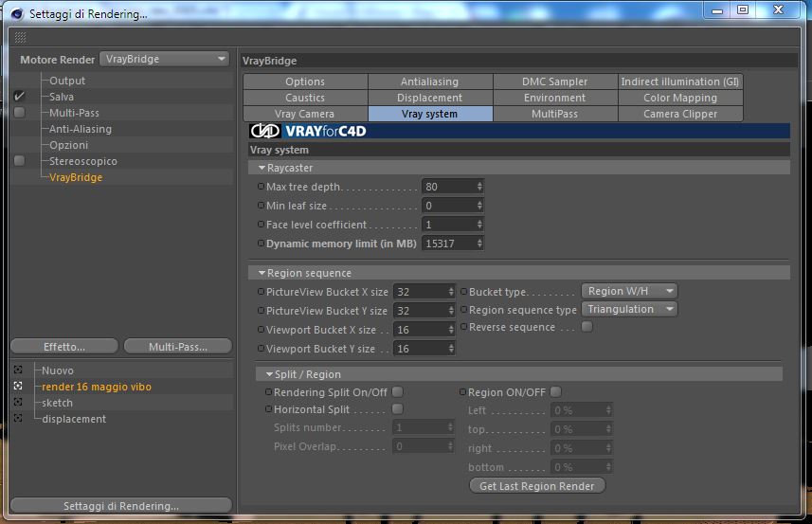The height and width of the screenshot is (524, 812).
Task: Click the preset icon beside sketch
Action: (18, 402)
